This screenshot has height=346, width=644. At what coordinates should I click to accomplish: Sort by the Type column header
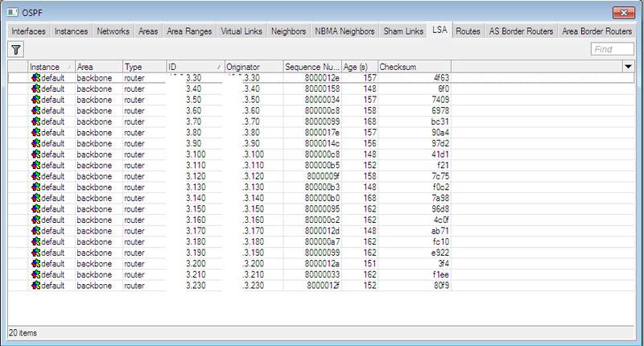(x=145, y=67)
